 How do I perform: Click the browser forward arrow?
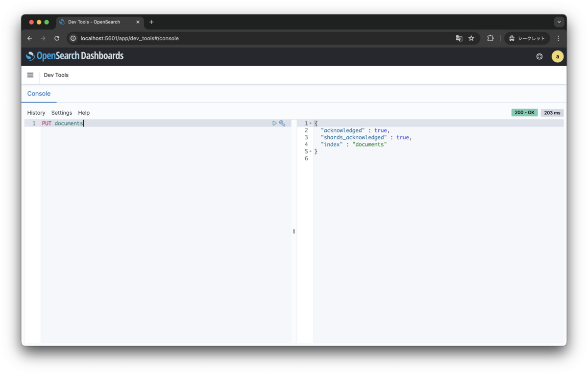(43, 38)
